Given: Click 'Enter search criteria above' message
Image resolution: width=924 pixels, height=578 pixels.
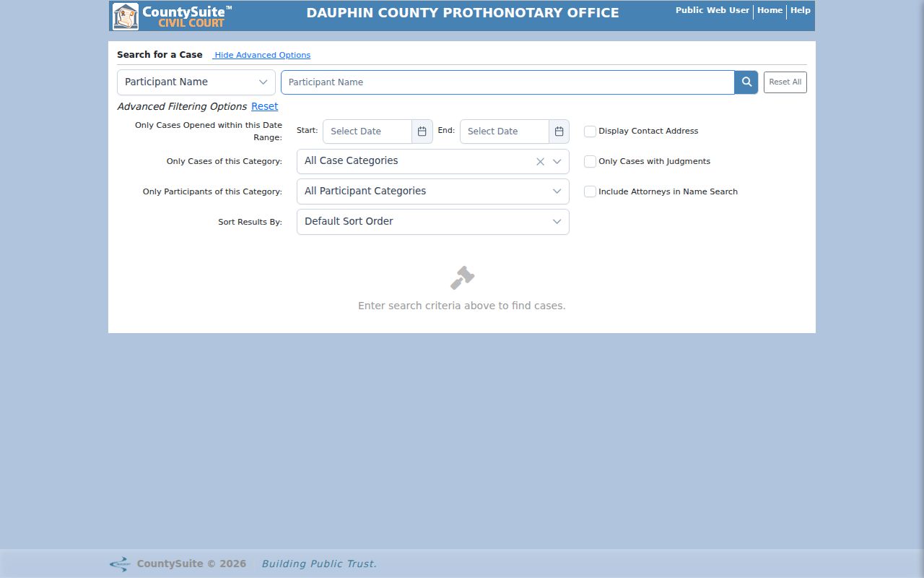Looking at the screenshot, I should [x=462, y=306].
